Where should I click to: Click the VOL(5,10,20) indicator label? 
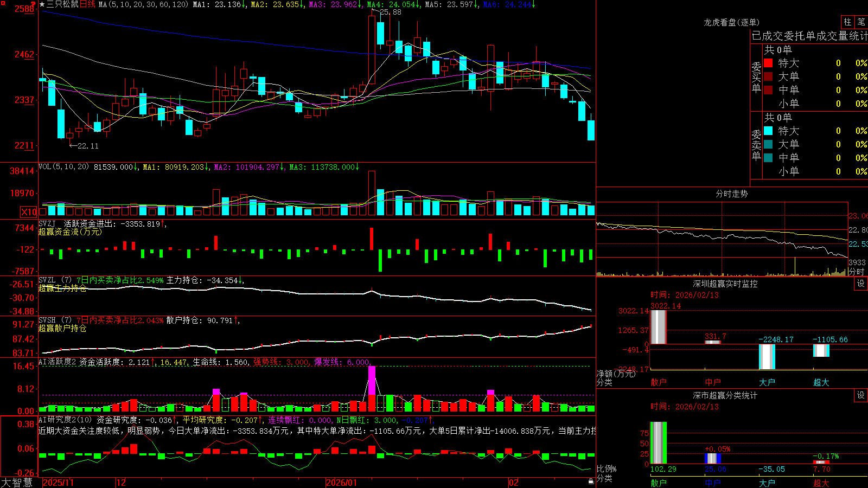64,167
